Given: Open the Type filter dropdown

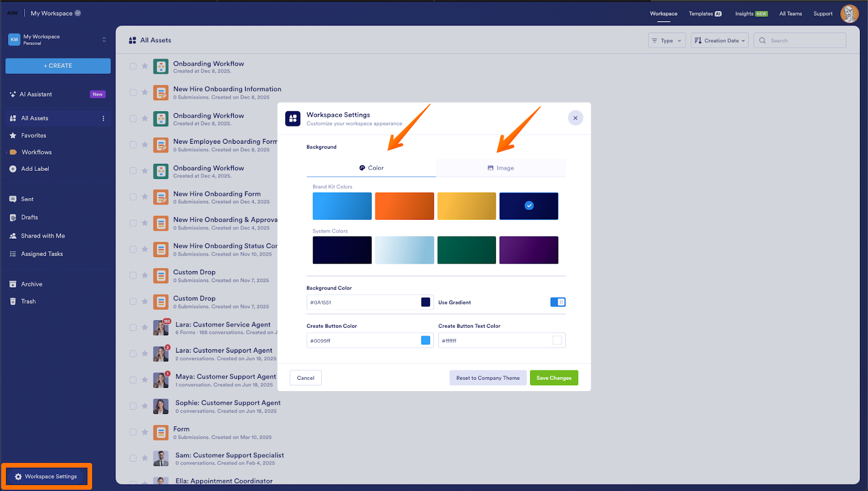Looking at the screenshot, I should tap(667, 40).
